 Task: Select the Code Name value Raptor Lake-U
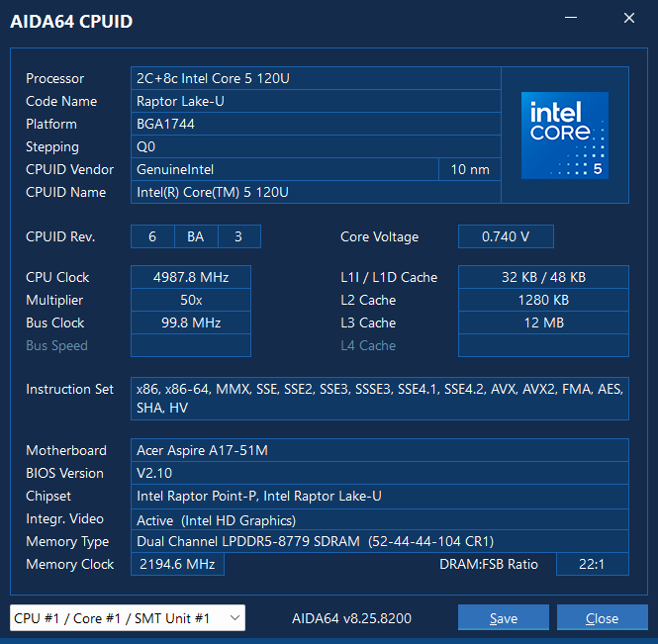click(315, 101)
